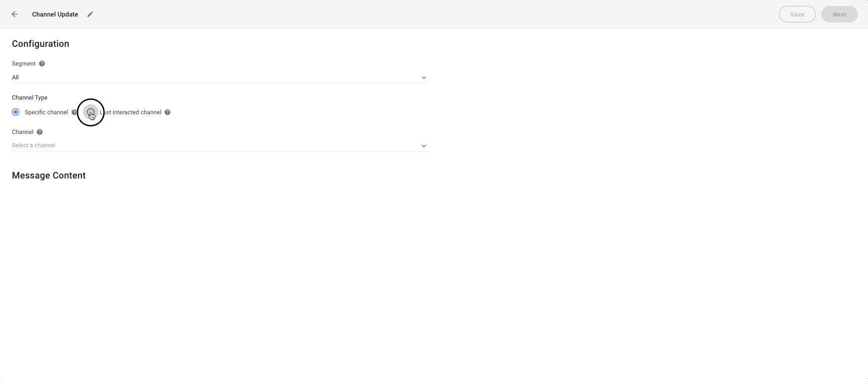Open the Select a channel combo box
868x379 pixels.
220,145
